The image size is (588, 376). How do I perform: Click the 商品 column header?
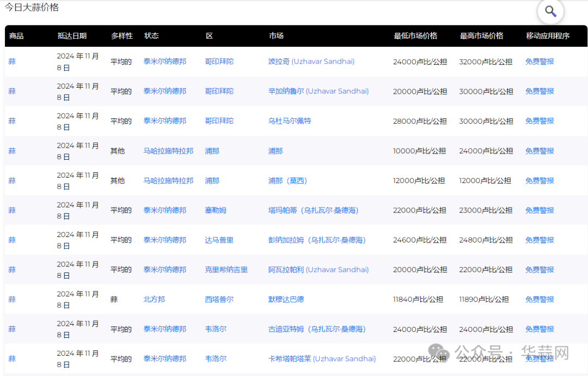[x=16, y=35]
